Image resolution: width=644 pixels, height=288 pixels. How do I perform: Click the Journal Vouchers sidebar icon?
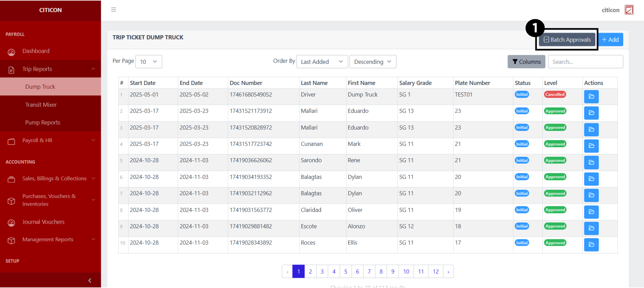tap(12, 223)
